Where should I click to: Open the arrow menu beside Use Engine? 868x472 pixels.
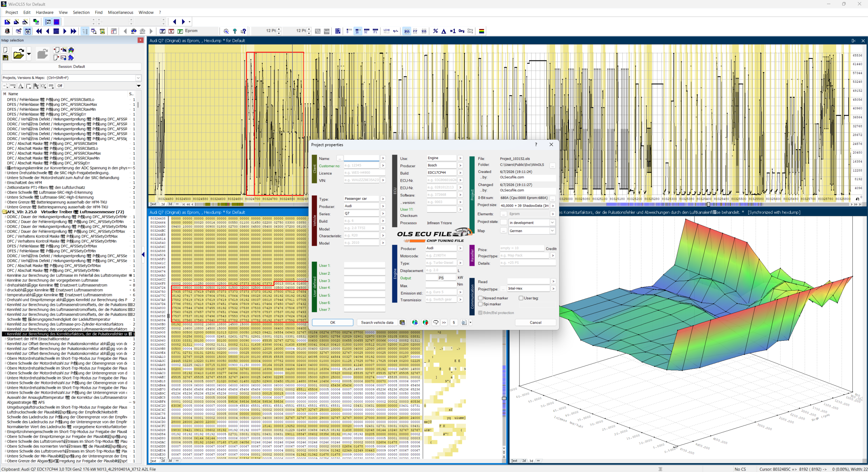460,158
